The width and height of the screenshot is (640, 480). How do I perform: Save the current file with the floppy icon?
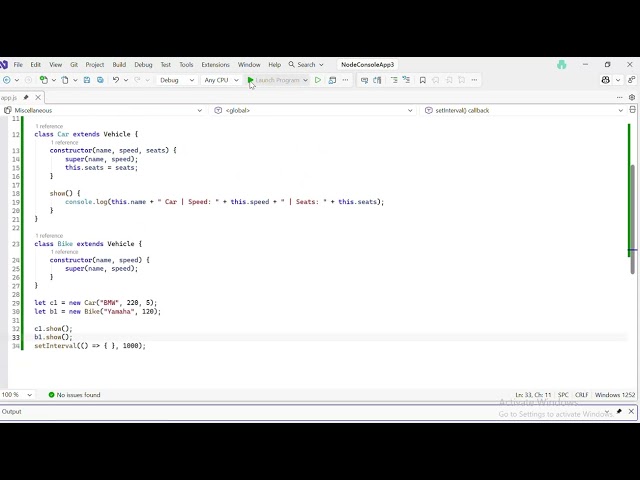pyautogui.click(x=87, y=80)
